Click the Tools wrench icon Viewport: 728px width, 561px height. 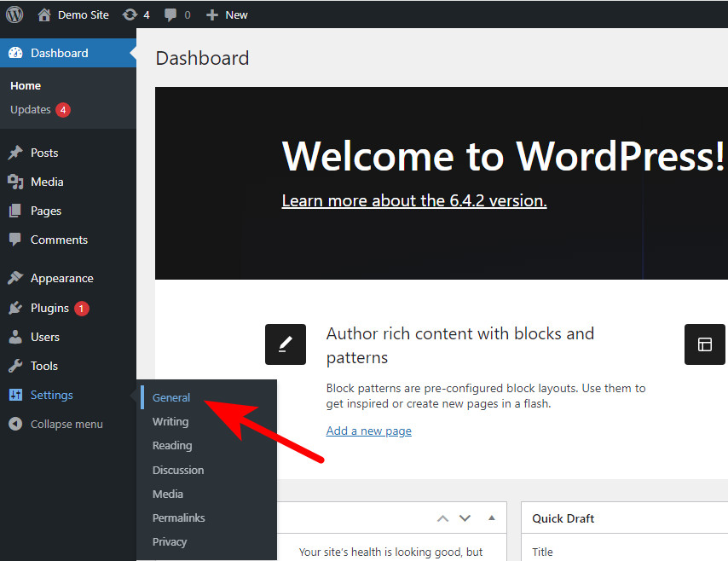19,366
